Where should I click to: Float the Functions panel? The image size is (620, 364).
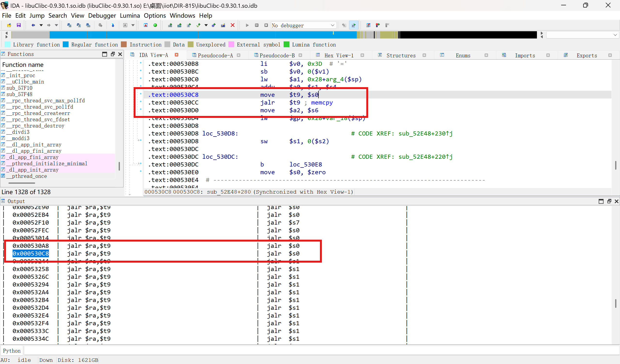[113, 54]
